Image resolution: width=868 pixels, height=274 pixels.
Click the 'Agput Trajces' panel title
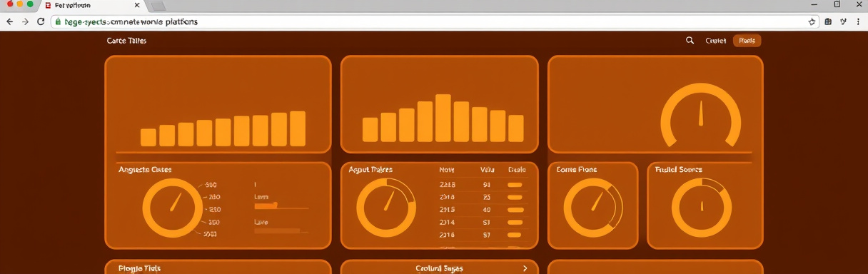tap(370, 170)
